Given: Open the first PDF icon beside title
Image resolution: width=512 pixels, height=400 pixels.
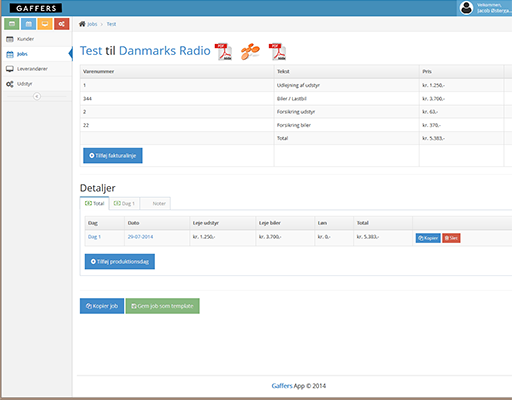Looking at the screenshot, I should 223,52.
